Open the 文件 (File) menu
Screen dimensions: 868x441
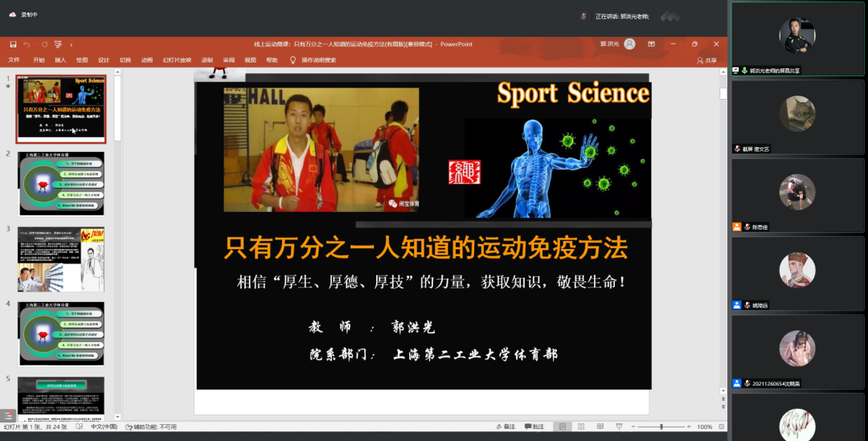(x=14, y=60)
